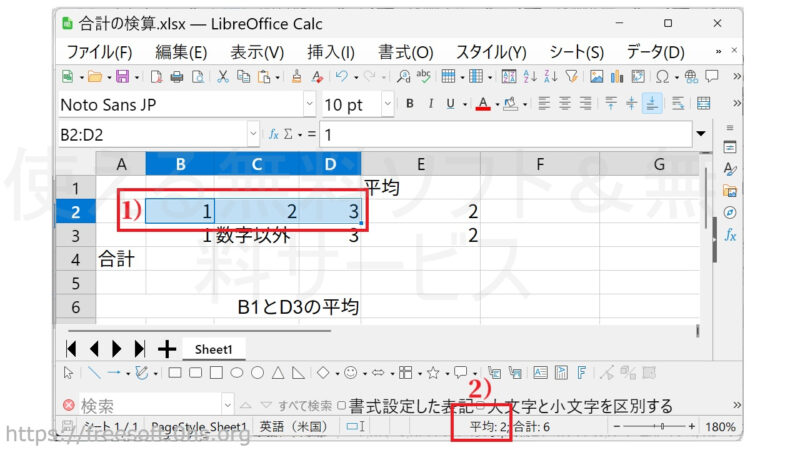
Task: Insert special character omega icon
Action: (662, 77)
